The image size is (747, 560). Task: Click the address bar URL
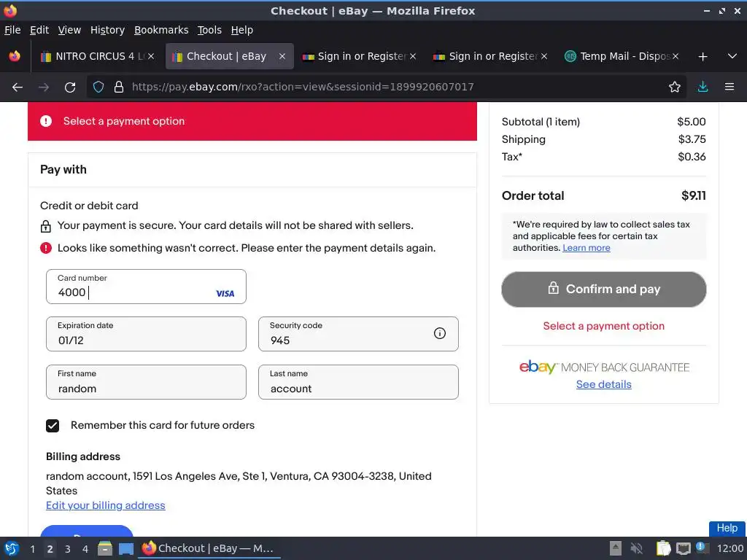tap(303, 87)
